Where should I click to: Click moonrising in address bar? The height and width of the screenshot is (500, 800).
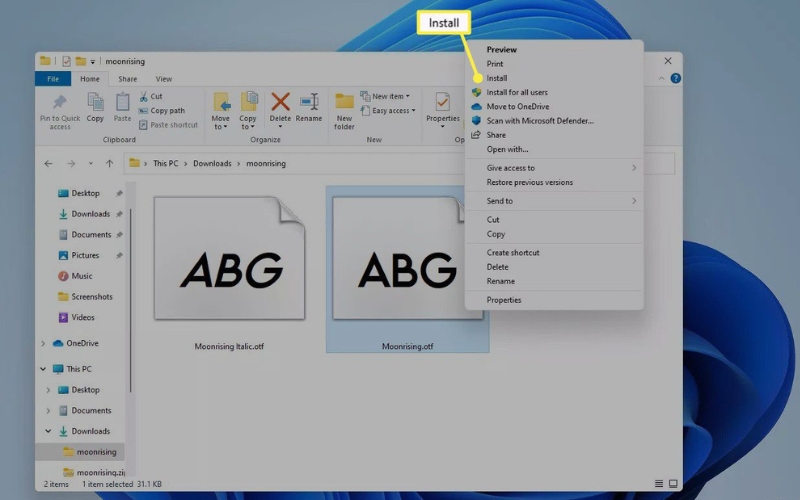(266, 163)
